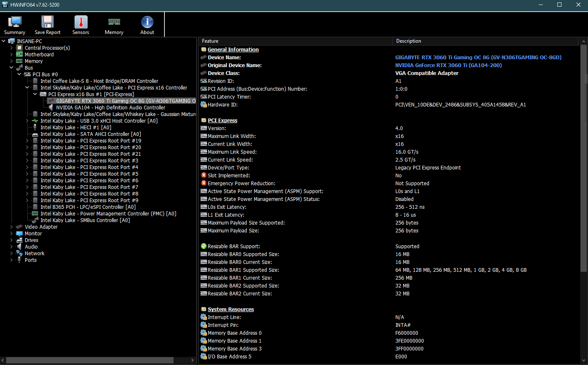
Task: Select Intel Kaby Lake SMBus Controller item
Action: [85, 220]
